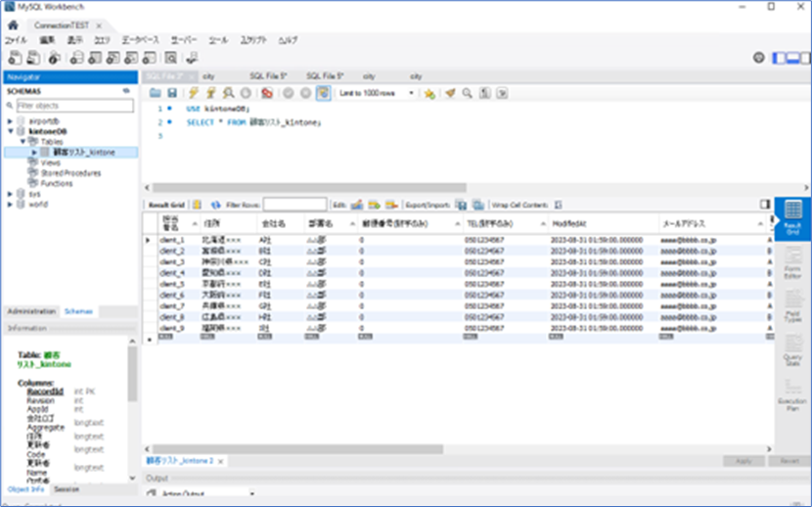The height and width of the screenshot is (507, 812).
Task: Open SQL script file in main toolbar
Action: click(33, 58)
